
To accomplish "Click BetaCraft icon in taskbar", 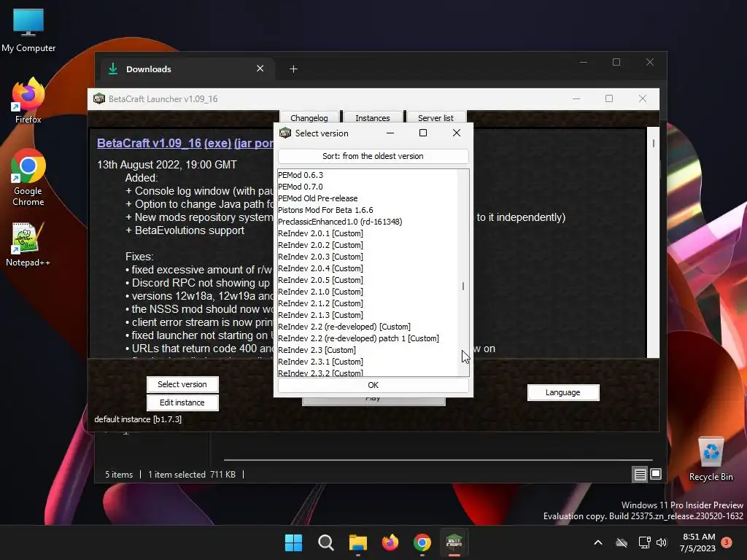I will (x=454, y=542).
